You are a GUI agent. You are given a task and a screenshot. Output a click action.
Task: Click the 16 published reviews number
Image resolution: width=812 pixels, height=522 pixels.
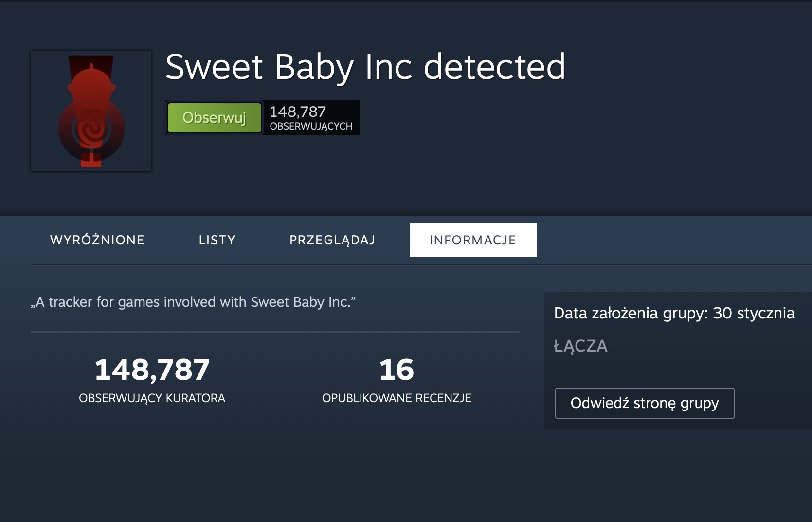(397, 370)
